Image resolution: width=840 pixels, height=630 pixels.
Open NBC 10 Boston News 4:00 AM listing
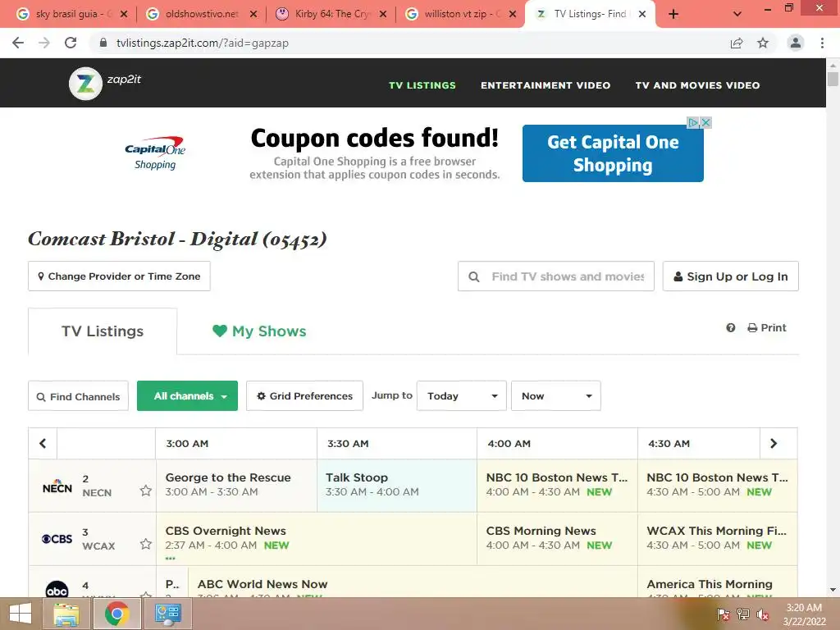(557, 485)
